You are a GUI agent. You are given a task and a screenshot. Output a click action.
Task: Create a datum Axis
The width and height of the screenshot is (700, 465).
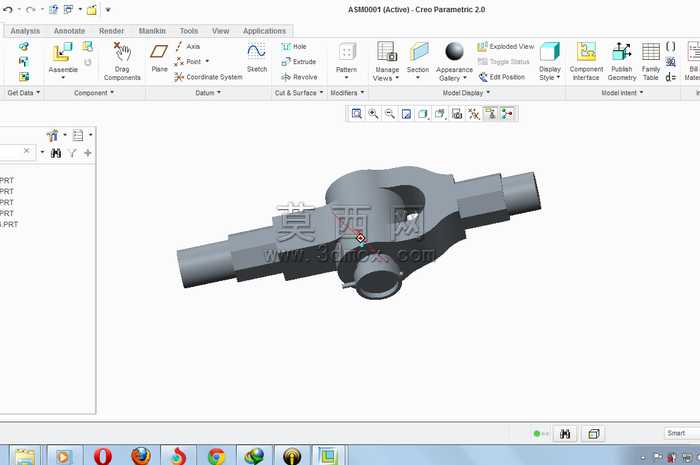188,46
